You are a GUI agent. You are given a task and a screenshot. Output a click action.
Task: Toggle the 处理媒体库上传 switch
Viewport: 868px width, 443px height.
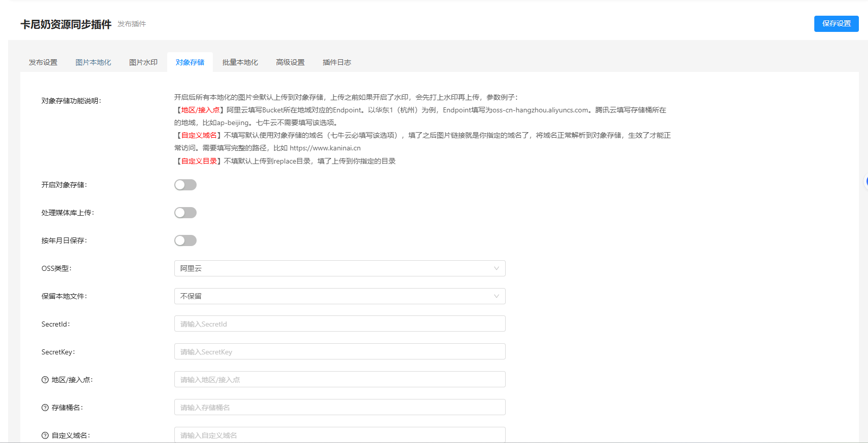tap(185, 213)
